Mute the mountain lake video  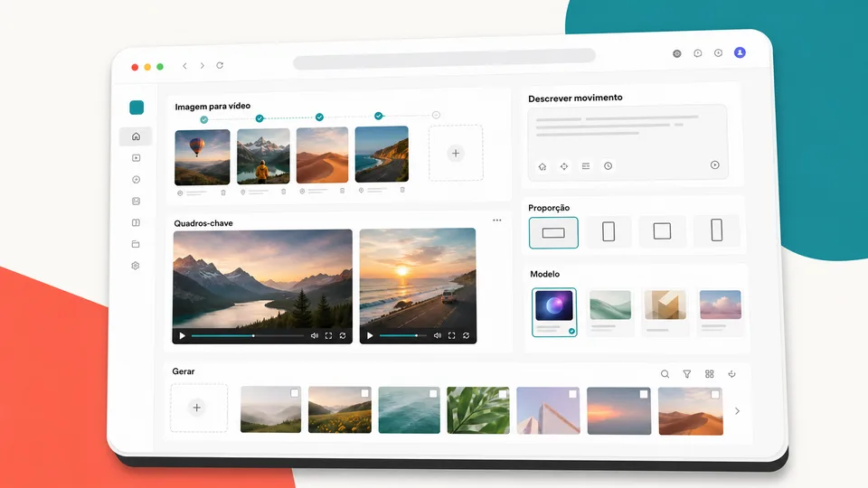[315, 336]
